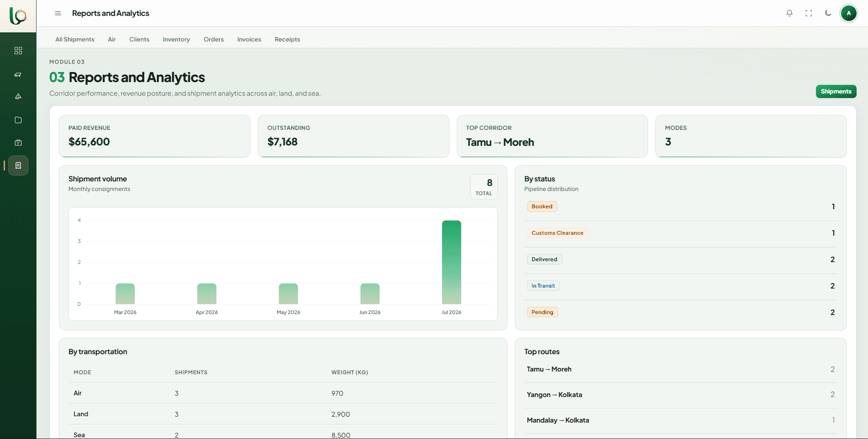The image size is (868, 439).
Task: Open the user avatar A menu
Action: [x=849, y=13]
